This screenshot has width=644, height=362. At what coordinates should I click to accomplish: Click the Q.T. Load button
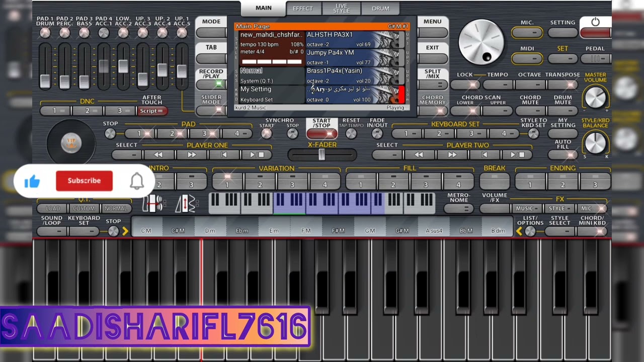[x=53, y=208]
